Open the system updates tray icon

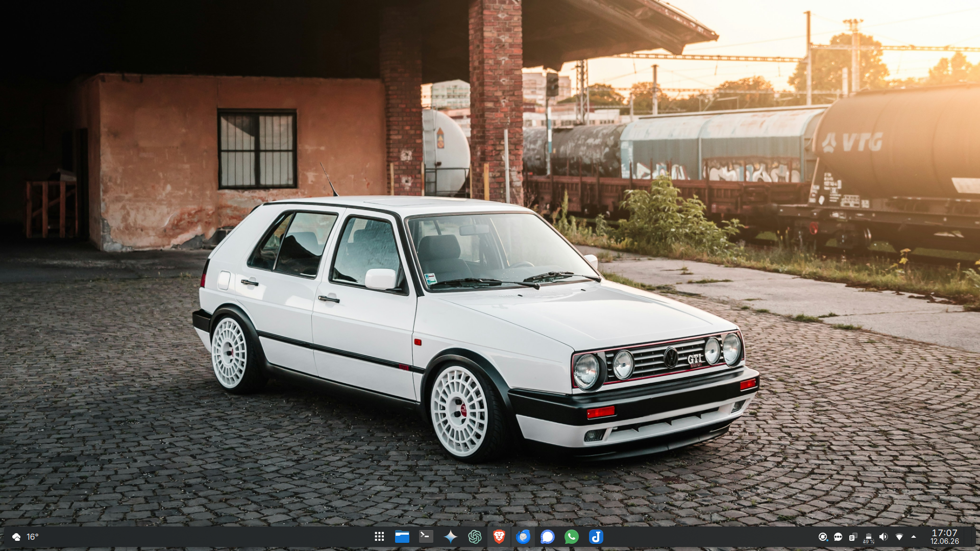(x=823, y=537)
